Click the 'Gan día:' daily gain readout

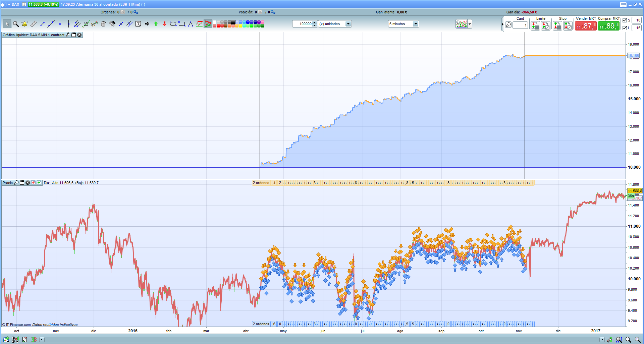[x=522, y=12]
